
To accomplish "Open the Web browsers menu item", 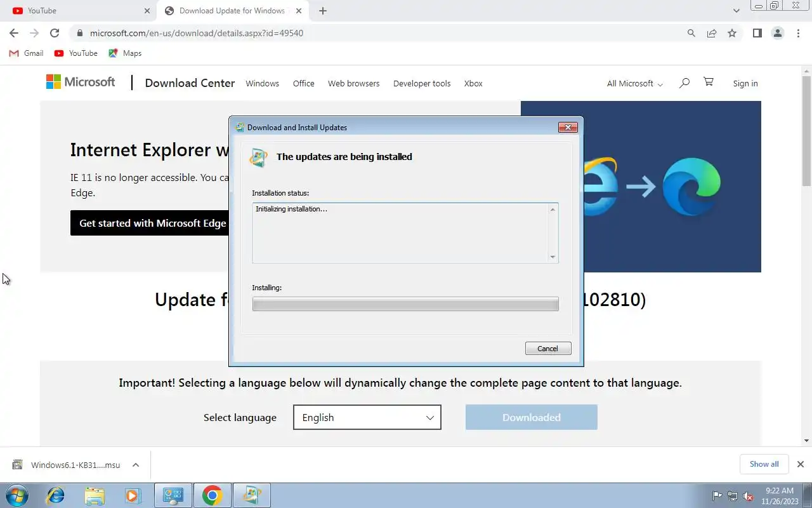I will 353,83.
